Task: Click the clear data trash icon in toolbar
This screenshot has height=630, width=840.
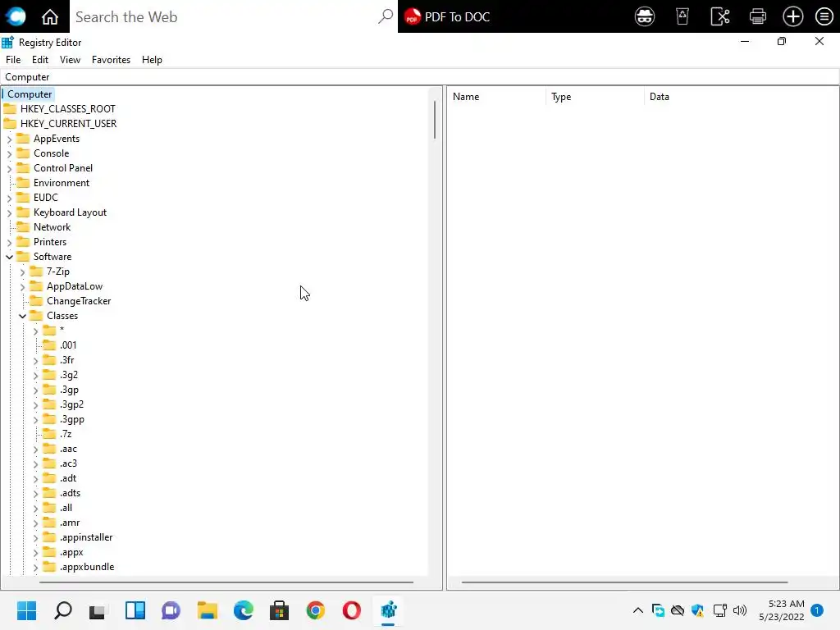Action: pos(682,16)
